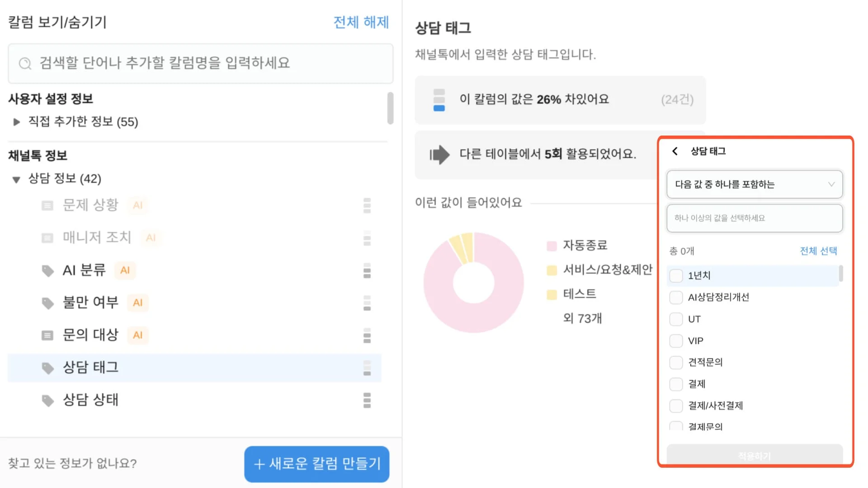868x488 pixels.
Task: Check the 1년치 checkbox
Action: [x=676, y=276]
